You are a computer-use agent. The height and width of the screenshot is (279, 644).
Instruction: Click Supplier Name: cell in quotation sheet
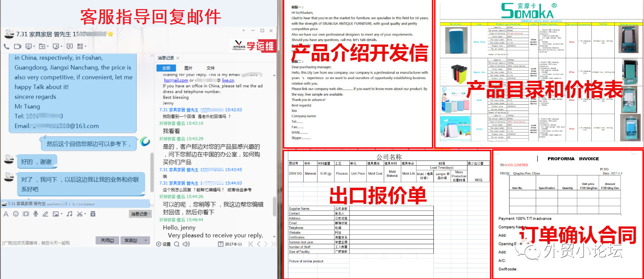tap(311, 208)
